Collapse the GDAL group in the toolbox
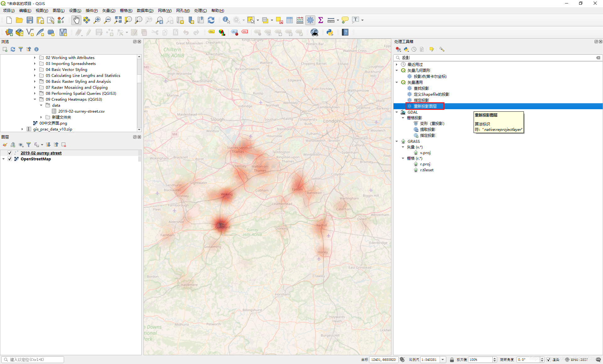Image resolution: width=603 pixels, height=364 pixels. pyautogui.click(x=397, y=112)
